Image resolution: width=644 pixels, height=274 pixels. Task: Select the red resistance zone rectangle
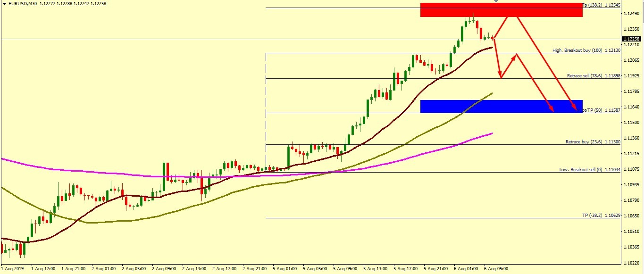501,10
